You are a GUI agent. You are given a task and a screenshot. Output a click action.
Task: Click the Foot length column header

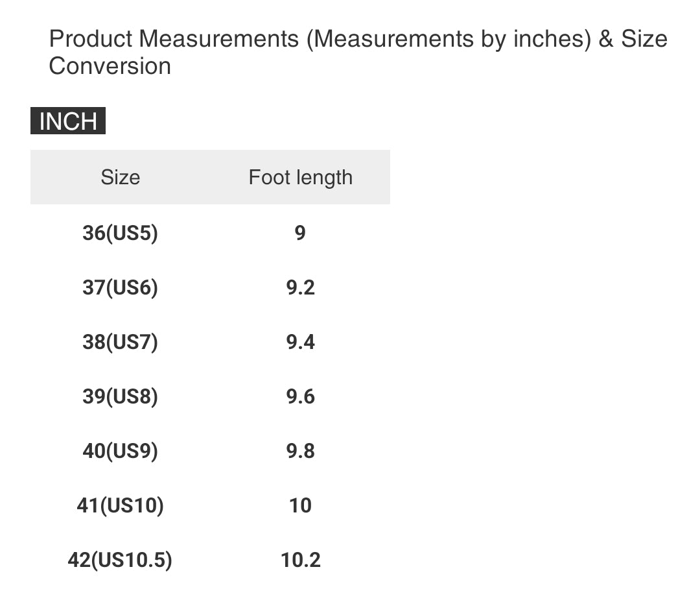[300, 177]
